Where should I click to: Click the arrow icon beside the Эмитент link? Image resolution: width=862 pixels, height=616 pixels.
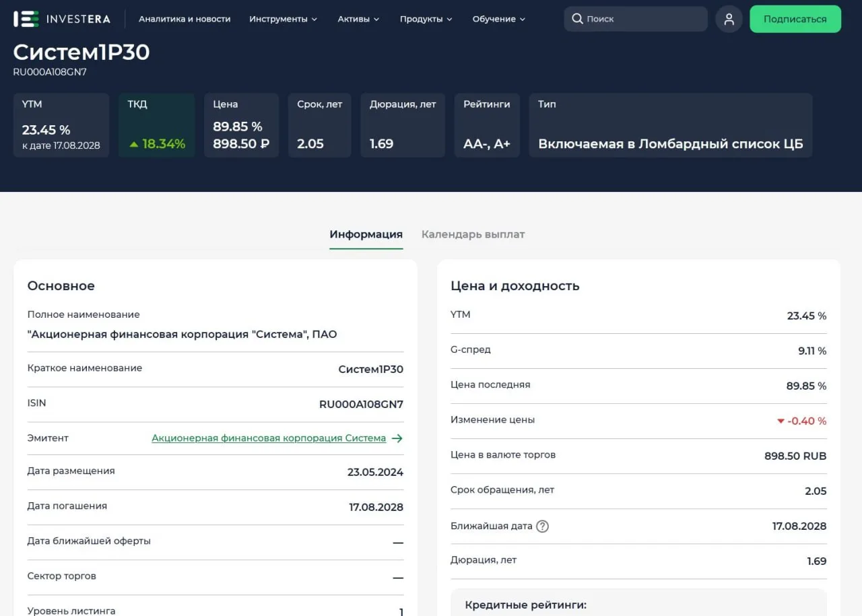pos(397,438)
